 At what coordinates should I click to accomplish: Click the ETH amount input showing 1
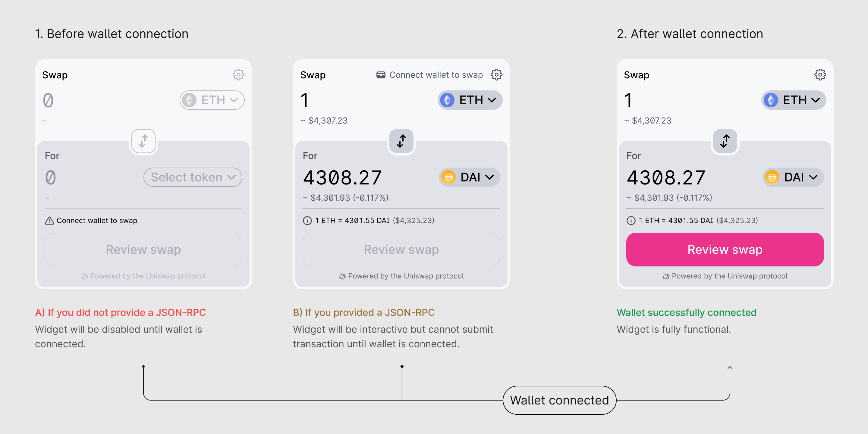click(304, 100)
